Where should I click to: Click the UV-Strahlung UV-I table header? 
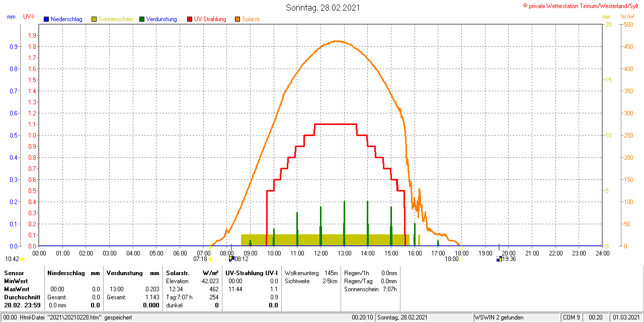pos(252,273)
